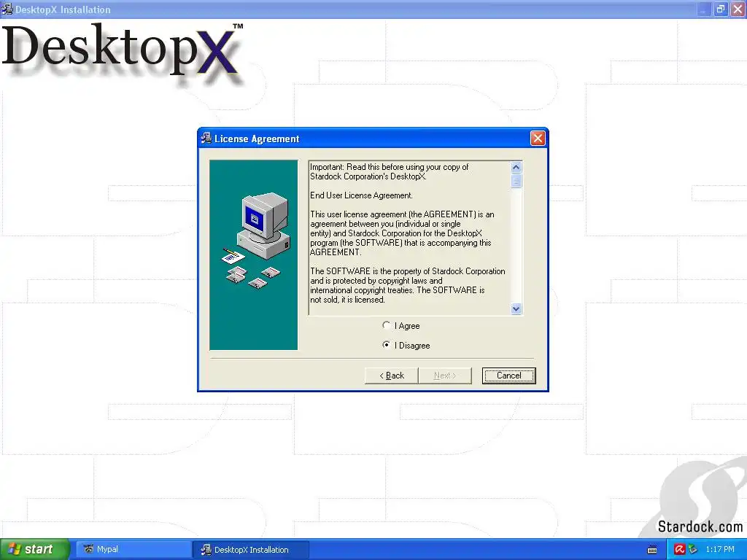This screenshot has height=560, width=747.
Task: Click the license text scroll-up arrow
Action: [x=516, y=168]
